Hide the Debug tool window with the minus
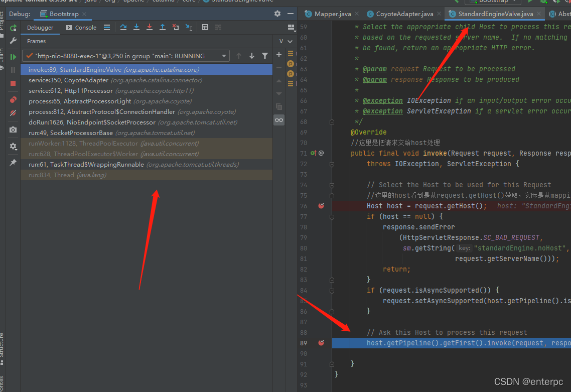 click(x=290, y=14)
